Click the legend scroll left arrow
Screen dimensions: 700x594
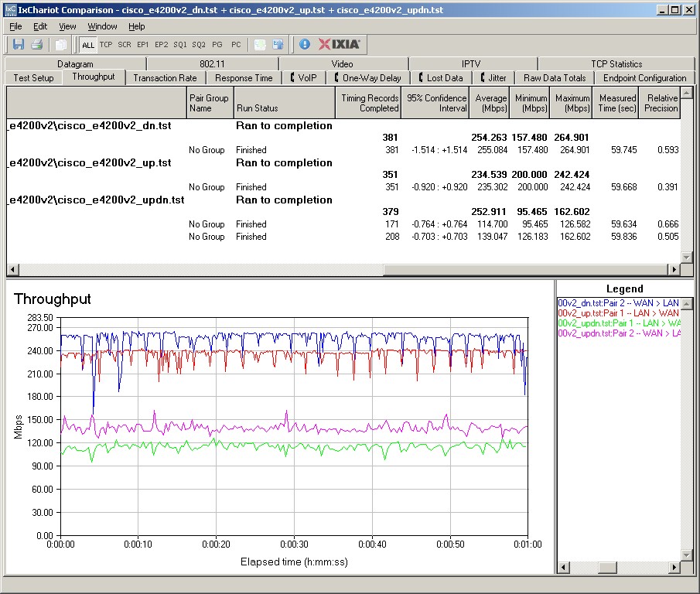tap(563, 567)
